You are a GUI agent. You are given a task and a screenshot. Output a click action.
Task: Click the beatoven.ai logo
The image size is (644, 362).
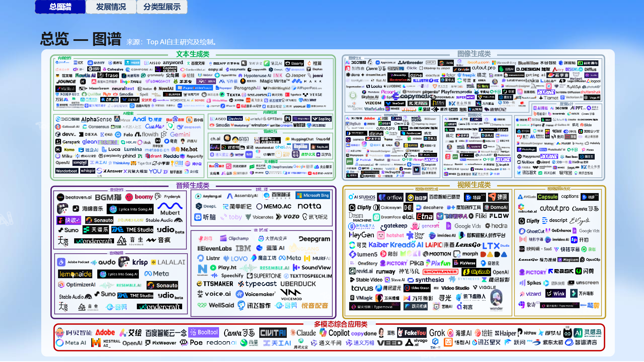[74, 197]
